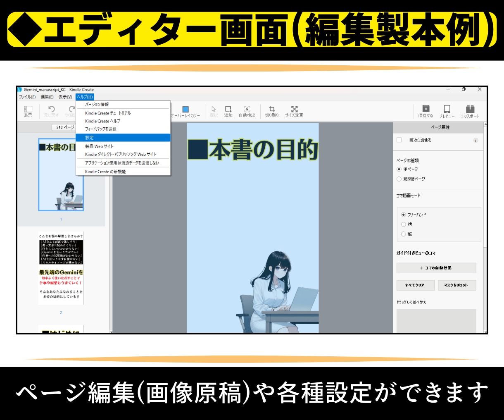Open the 表示 menu
The width and height of the screenshot is (504, 420).
[65, 97]
